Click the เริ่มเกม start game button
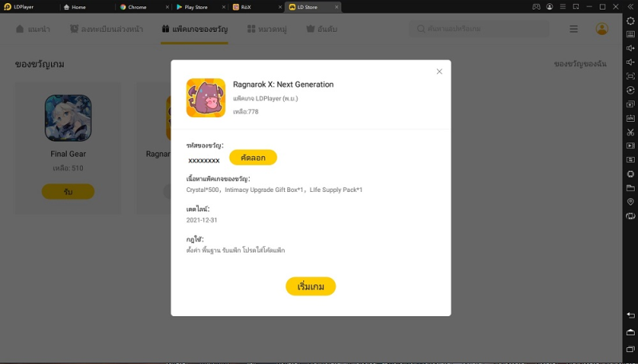Screen dimensions: 638x364 click(x=310, y=287)
